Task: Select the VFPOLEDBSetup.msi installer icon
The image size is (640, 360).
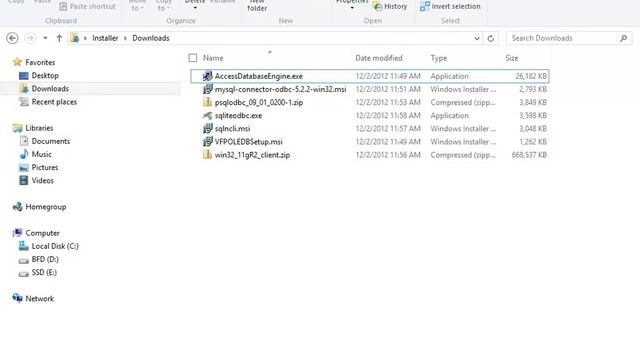Action: (x=207, y=142)
